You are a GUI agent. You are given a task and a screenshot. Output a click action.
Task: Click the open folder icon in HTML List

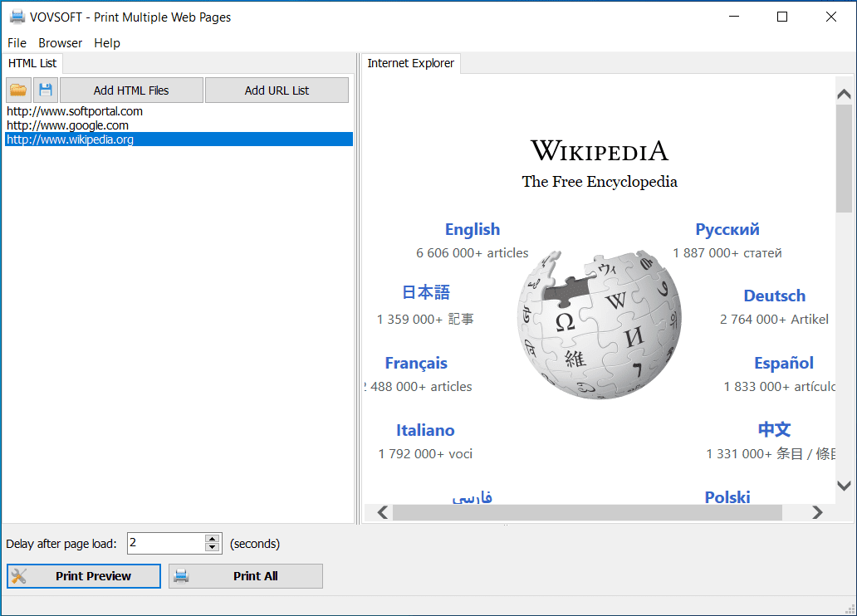(x=18, y=90)
